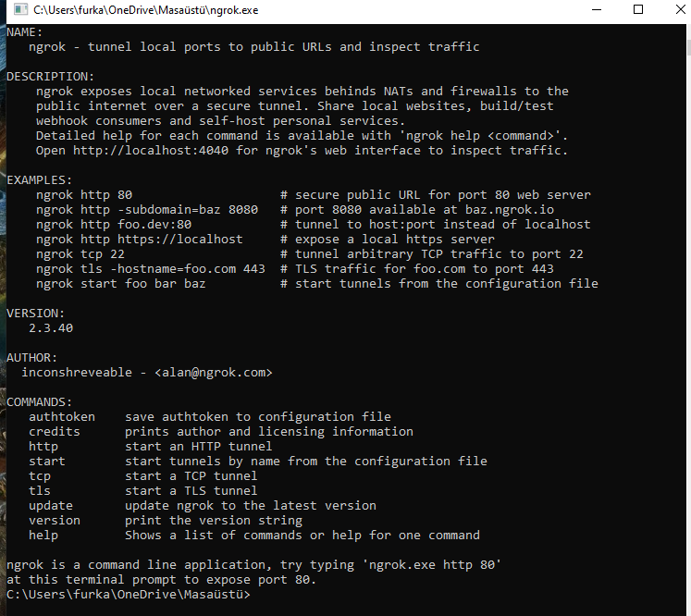The width and height of the screenshot is (691, 616).
Task: Click the http command in COMMANDS list
Action: coord(43,447)
